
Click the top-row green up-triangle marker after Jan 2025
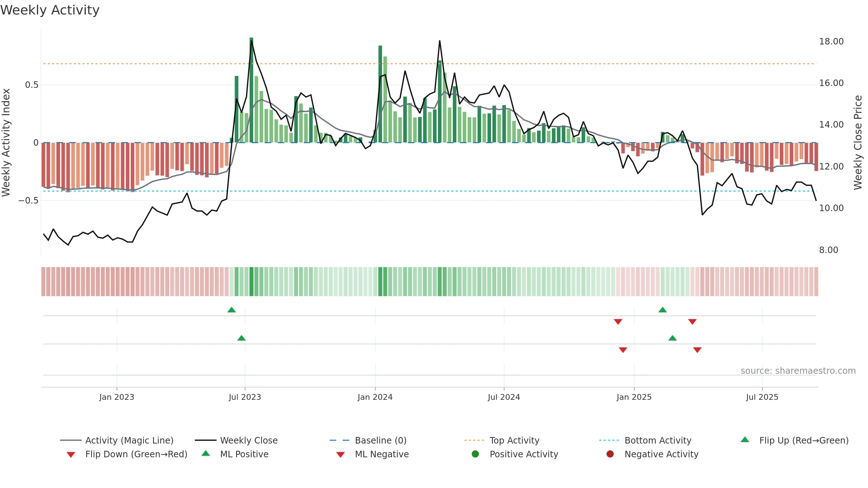(663, 310)
